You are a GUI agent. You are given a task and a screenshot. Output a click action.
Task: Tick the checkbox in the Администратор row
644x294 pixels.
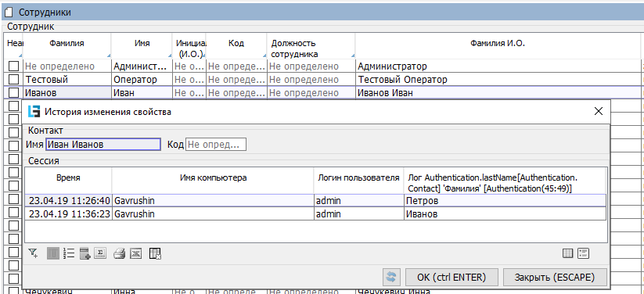[14, 66]
